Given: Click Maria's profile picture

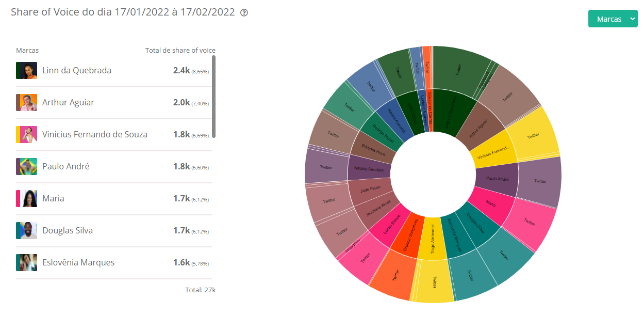Looking at the screenshot, I should coord(26,199).
